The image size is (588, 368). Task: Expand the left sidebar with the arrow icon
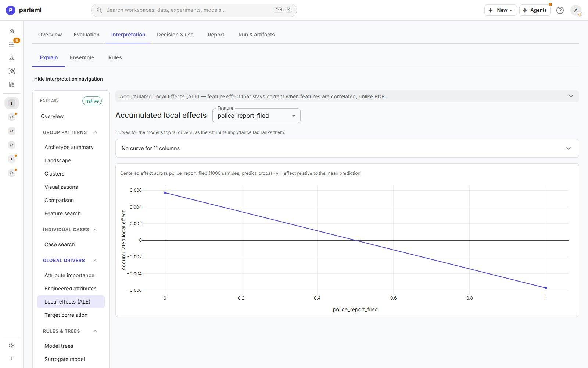[12, 358]
